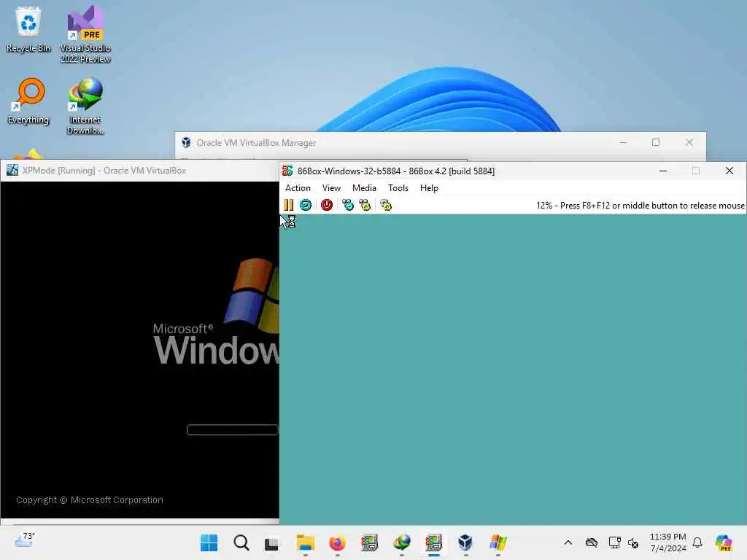Screen dimensions: 747x560
Task: Open clock showing 11:39 PM
Action: (x=668, y=542)
